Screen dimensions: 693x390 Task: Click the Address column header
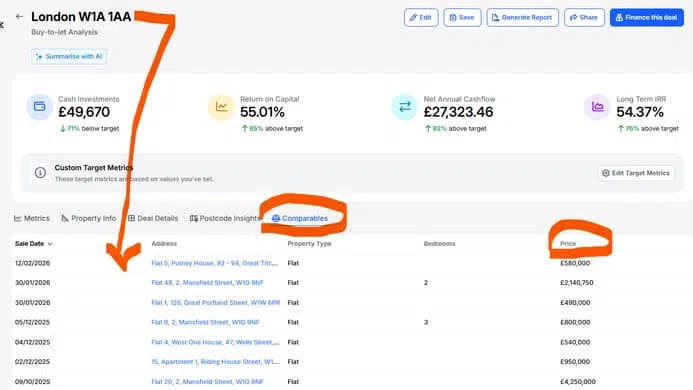(x=164, y=244)
